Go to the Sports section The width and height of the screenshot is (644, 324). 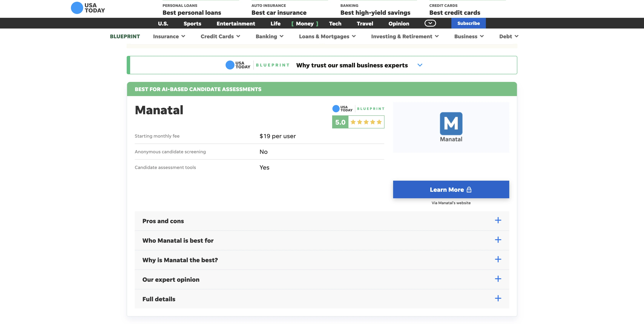click(x=192, y=24)
